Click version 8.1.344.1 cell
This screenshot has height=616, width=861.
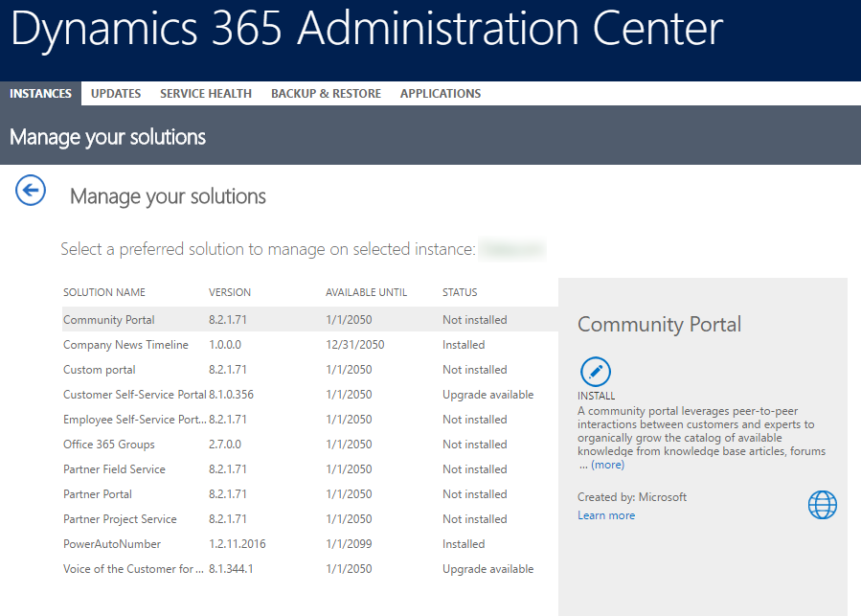pos(231,569)
